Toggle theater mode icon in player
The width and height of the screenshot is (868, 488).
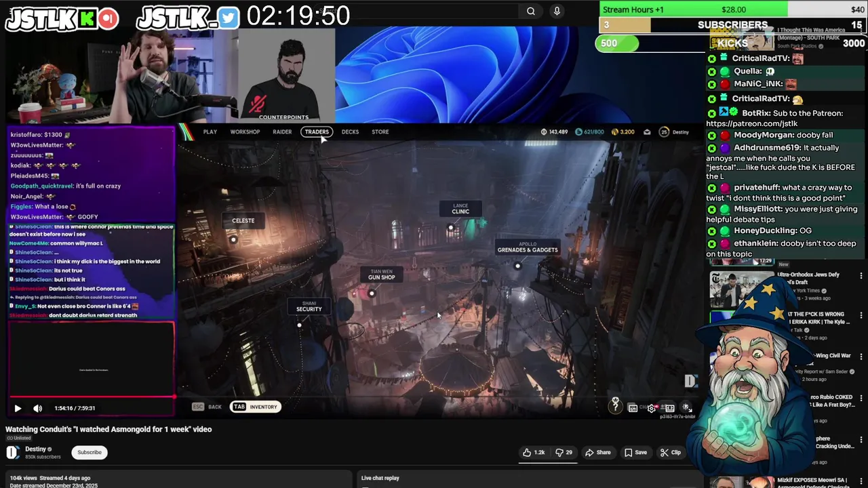pyautogui.click(x=669, y=408)
